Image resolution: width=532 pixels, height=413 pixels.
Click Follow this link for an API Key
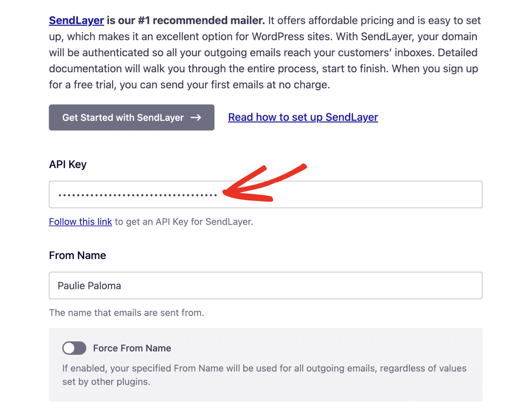(x=80, y=221)
